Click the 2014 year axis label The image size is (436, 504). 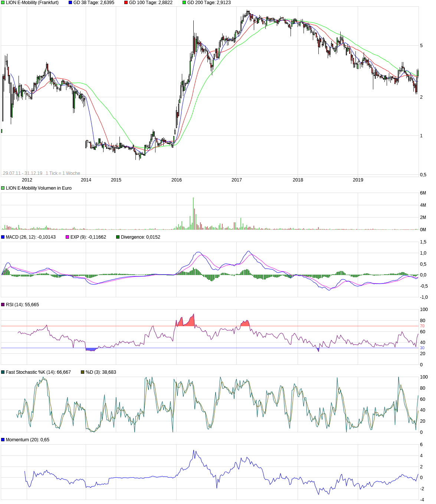coord(86,180)
